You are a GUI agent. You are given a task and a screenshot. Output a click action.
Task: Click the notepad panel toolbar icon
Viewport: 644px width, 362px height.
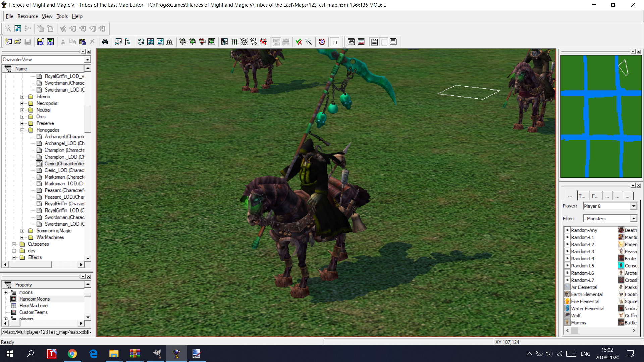[x=374, y=42]
